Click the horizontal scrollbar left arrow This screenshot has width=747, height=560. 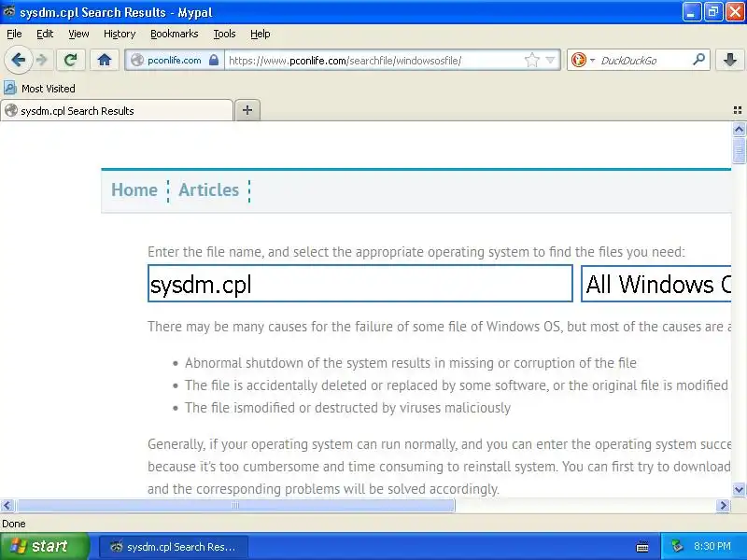coord(7,505)
